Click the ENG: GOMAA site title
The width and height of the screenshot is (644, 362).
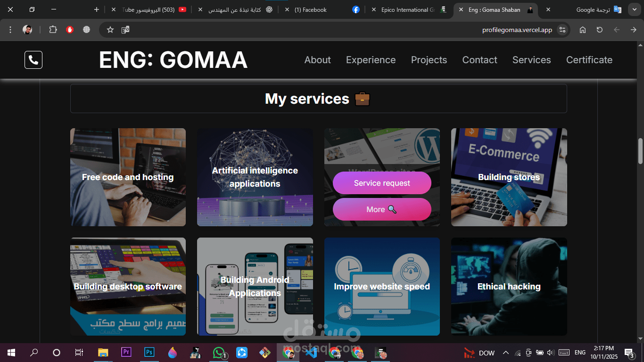(173, 60)
